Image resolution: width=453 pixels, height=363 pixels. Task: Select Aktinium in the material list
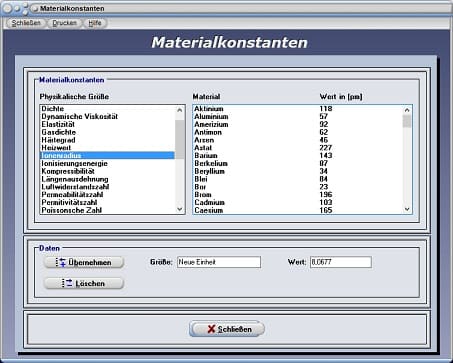coord(298,109)
